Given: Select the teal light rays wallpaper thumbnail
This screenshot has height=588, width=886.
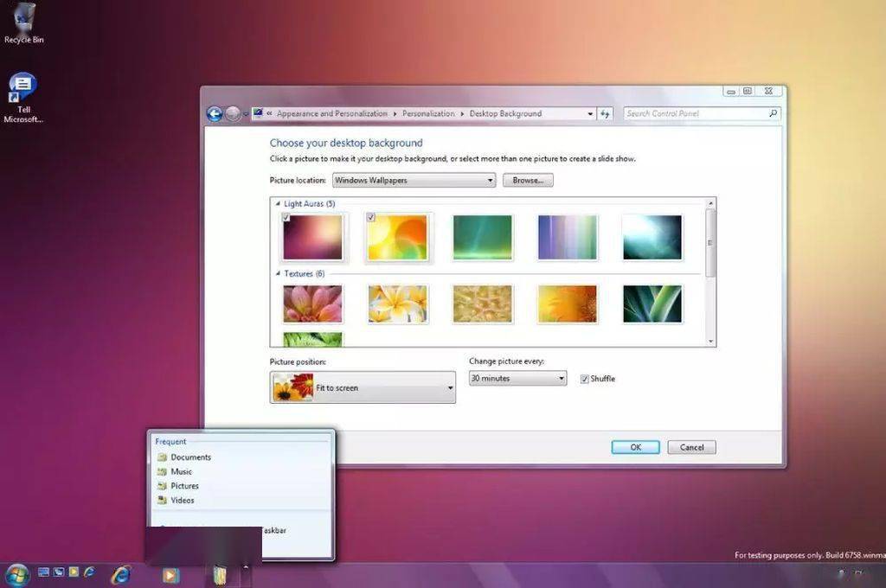Looking at the screenshot, I should point(652,237).
